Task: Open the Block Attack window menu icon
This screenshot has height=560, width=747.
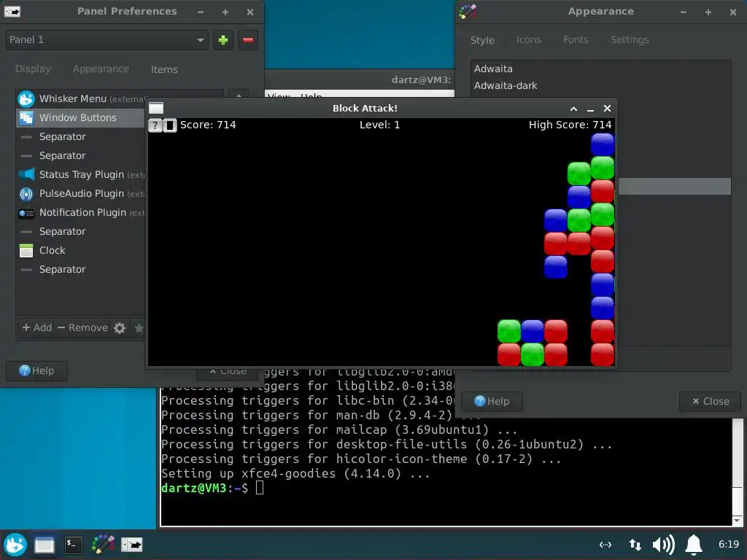Action: pyautogui.click(x=156, y=108)
